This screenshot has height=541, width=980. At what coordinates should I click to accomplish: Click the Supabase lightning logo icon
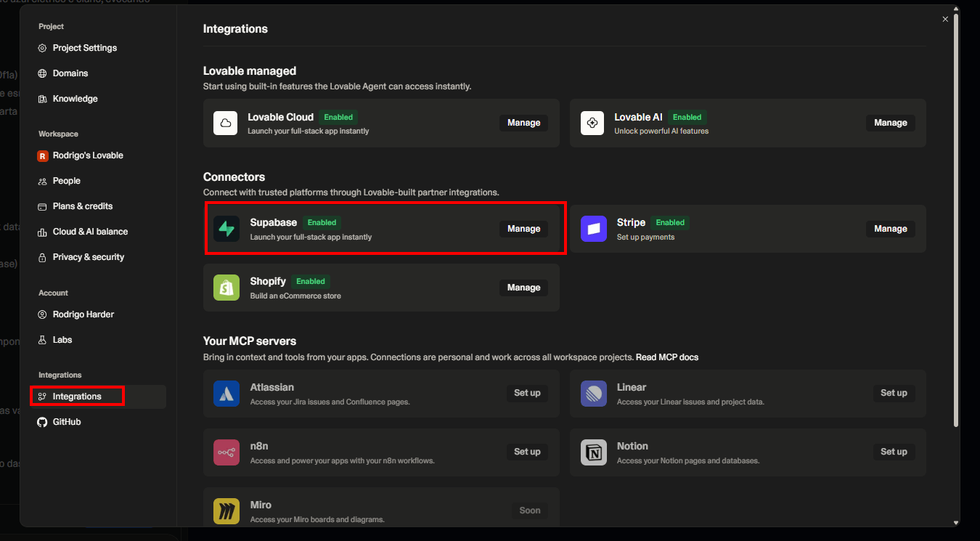pyautogui.click(x=226, y=229)
